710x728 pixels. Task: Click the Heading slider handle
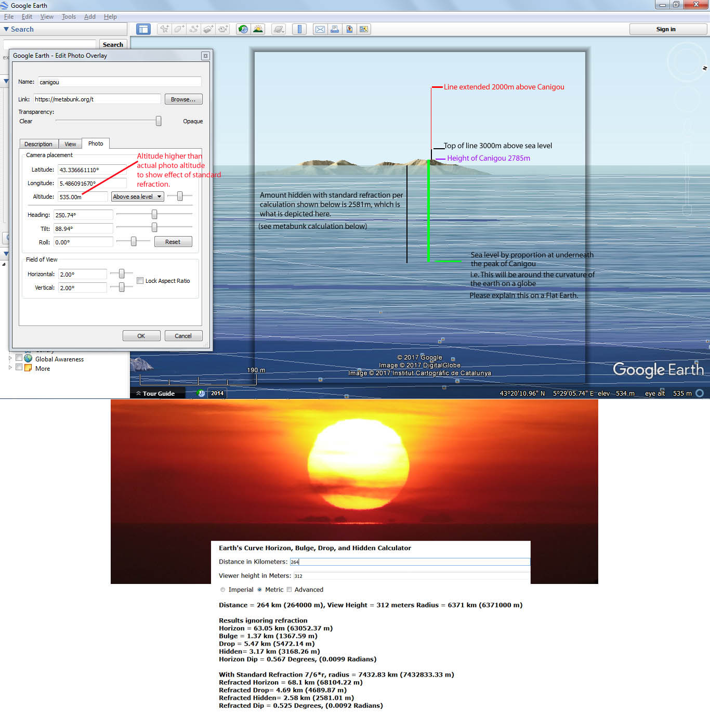point(154,214)
